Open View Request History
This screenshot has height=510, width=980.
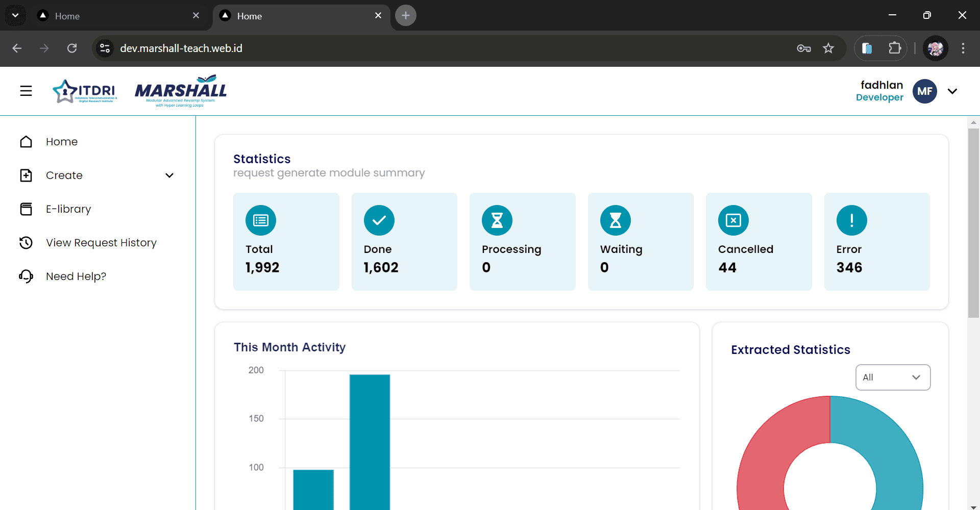point(101,243)
